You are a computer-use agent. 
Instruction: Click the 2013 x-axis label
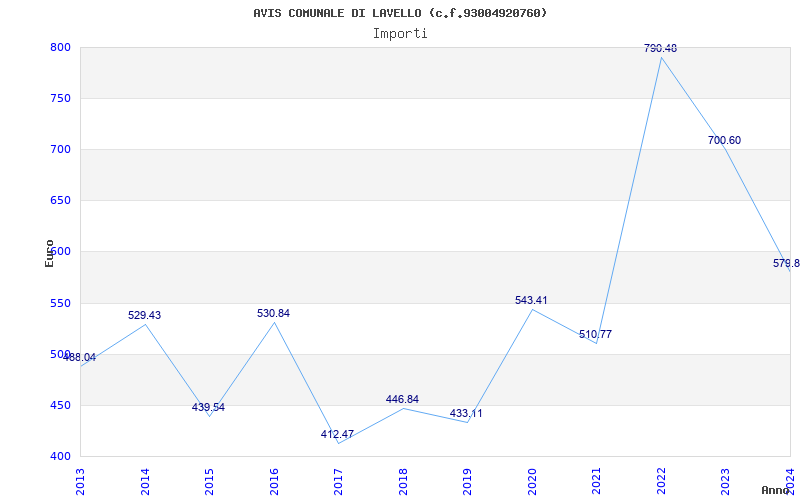click(80, 482)
